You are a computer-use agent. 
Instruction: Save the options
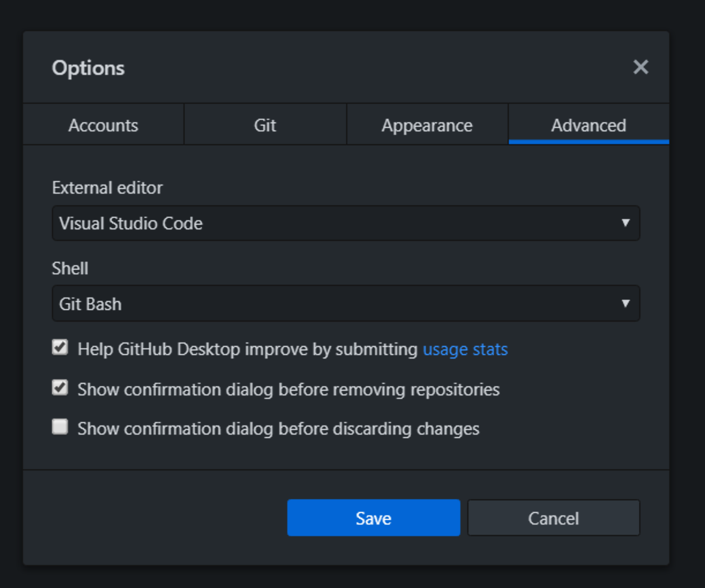pos(373,518)
